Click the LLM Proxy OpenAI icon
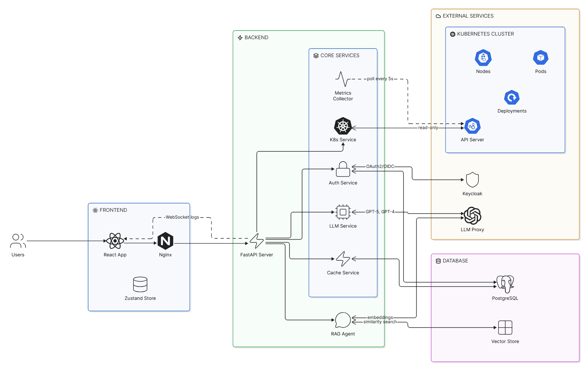 pyautogui.click(x=473, y=216)
